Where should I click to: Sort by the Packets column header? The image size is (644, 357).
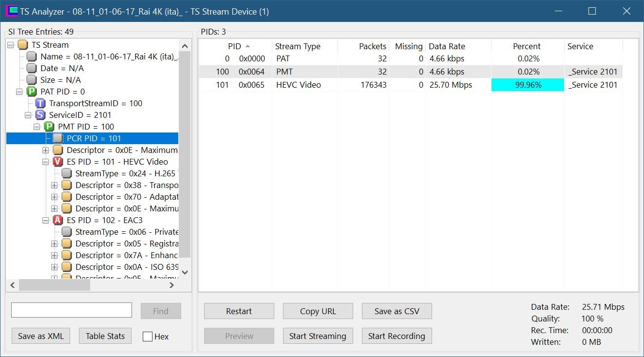click(372, 46)
